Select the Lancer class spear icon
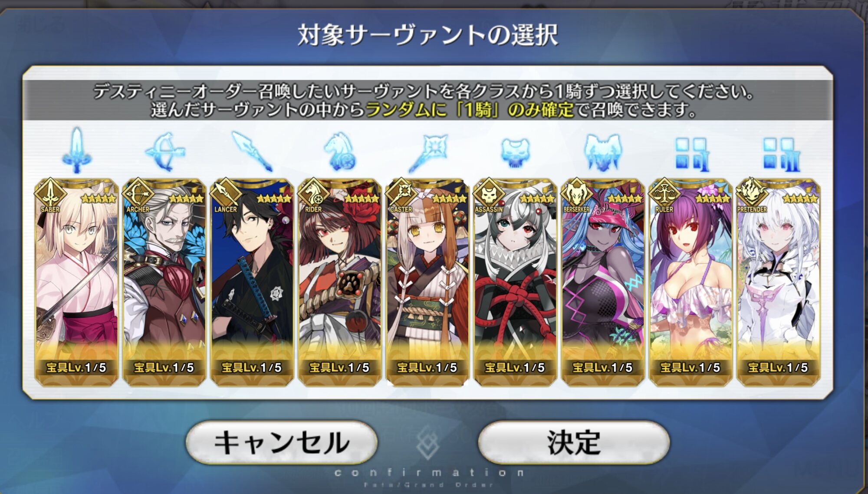The height and width of the screenshot is (494, 868). [252, 151]
